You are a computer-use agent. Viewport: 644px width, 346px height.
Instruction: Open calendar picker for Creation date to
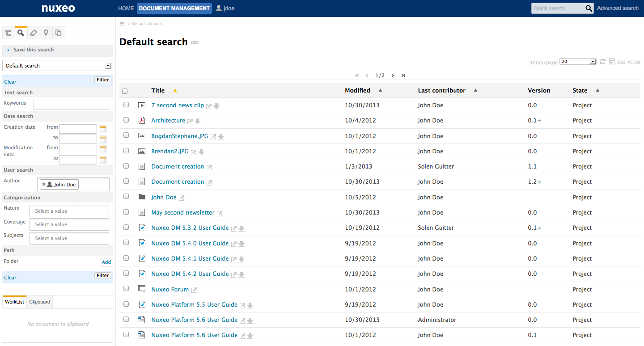(x=103, y=139)
